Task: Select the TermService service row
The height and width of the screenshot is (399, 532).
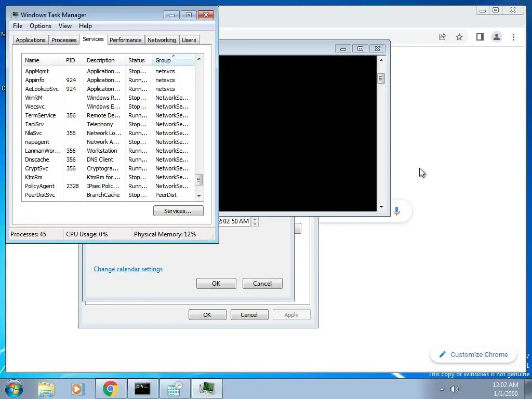Action: coord(108,115)
